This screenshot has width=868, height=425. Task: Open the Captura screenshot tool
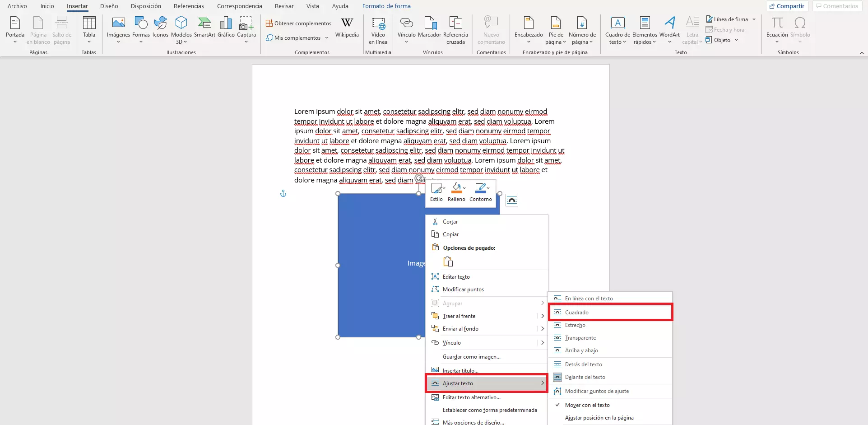[246, 30]
